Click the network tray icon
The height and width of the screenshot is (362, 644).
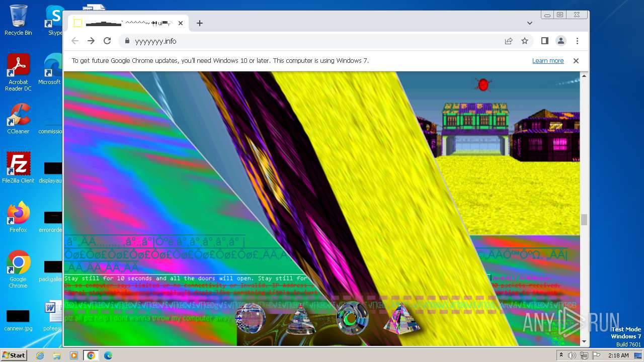pos(584,355)
